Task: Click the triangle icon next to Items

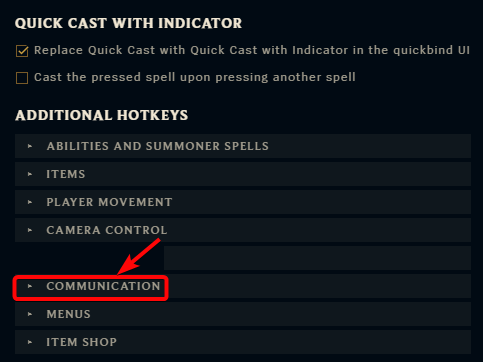Action: click(x=30, y=174)
